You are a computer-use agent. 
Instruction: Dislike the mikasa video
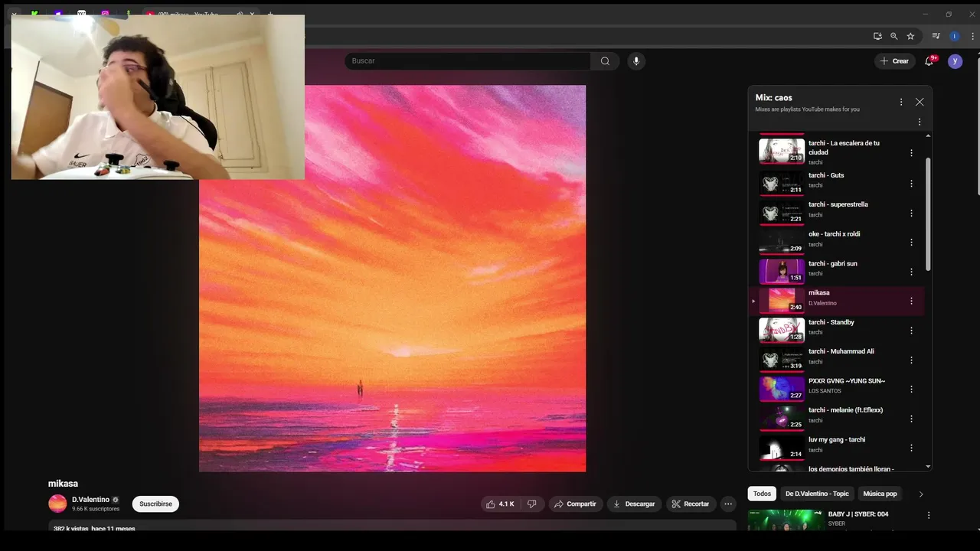[533, 504]
